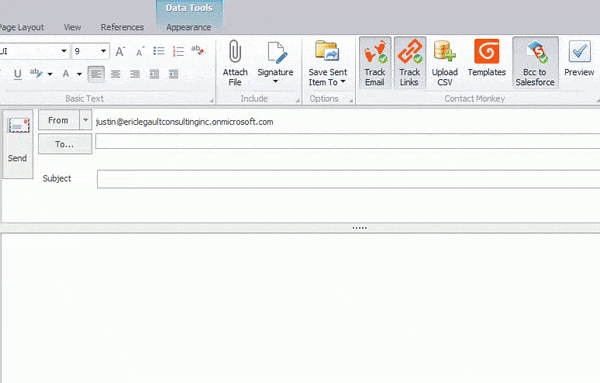
Task: Click the Upload CSV icon
Action: click(x=444, y=51)
